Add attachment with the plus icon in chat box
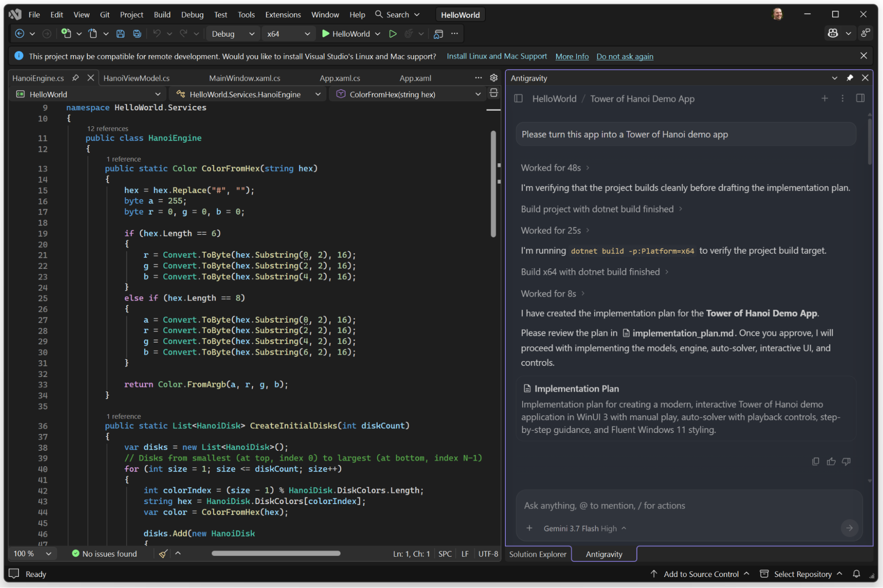The height and width of the screenshot is (588, 883). coord(530,528)
